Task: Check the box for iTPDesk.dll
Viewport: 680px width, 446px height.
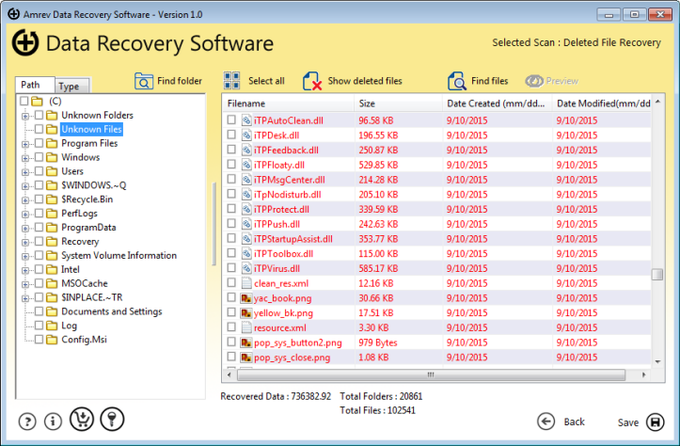Action: (x=232, y=134)
